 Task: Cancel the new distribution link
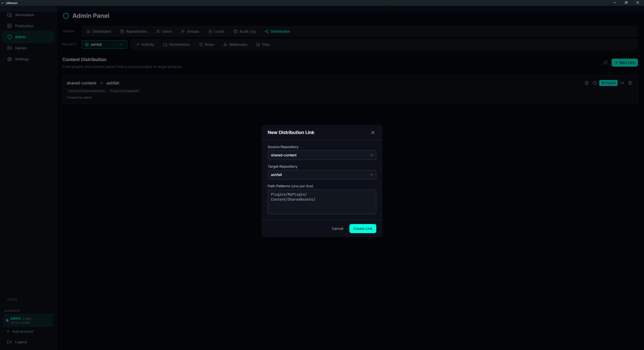[337, 229]
